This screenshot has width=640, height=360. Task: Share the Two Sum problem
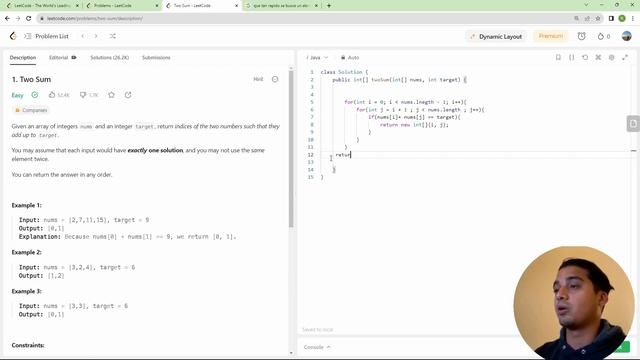point(128,95)
